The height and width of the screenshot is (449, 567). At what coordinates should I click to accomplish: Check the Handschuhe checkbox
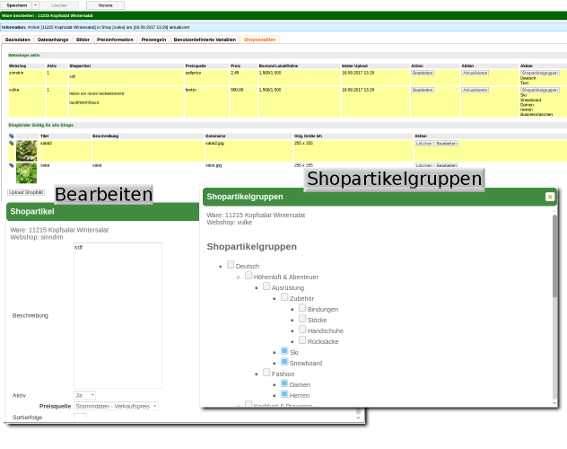tap(302, 329)
